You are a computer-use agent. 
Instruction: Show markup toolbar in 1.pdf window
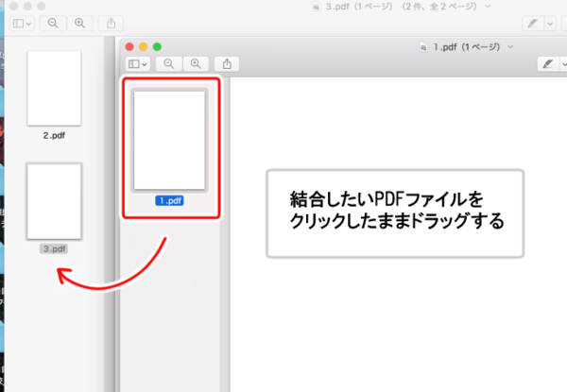547,64
